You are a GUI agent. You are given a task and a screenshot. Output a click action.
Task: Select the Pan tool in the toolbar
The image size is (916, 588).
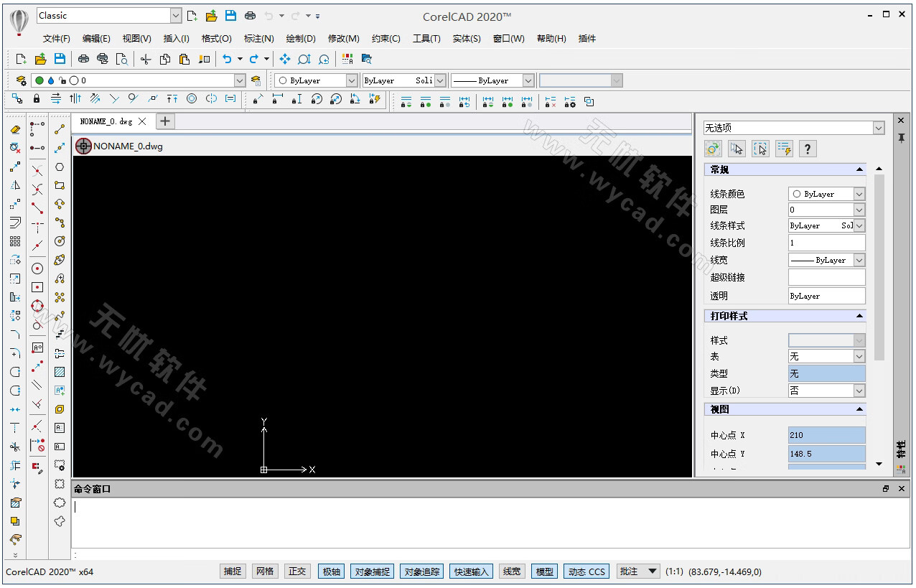point(285,59)
